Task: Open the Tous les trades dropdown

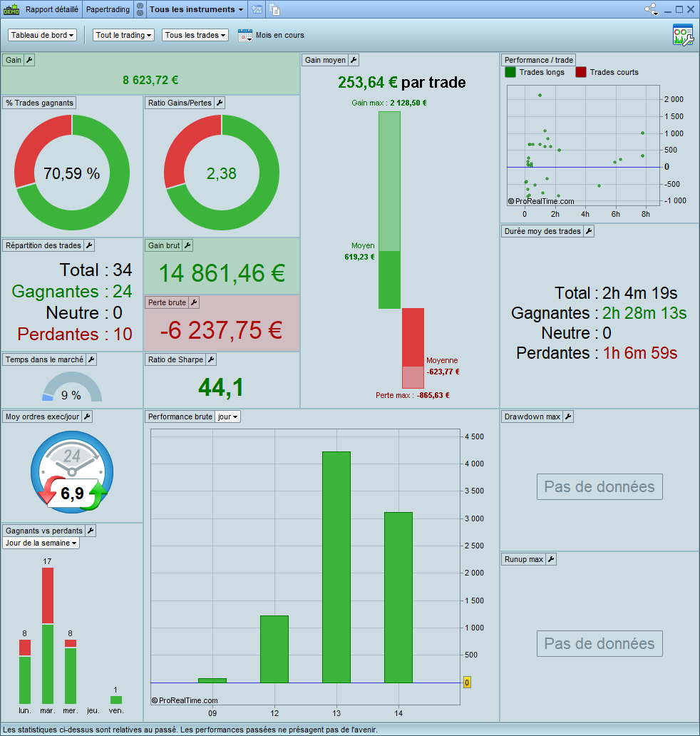Action: tap(195, 35)
